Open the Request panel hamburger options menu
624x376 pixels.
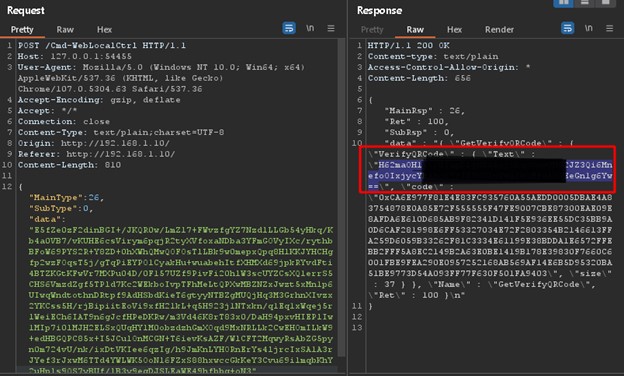click(x=331, y=28)
